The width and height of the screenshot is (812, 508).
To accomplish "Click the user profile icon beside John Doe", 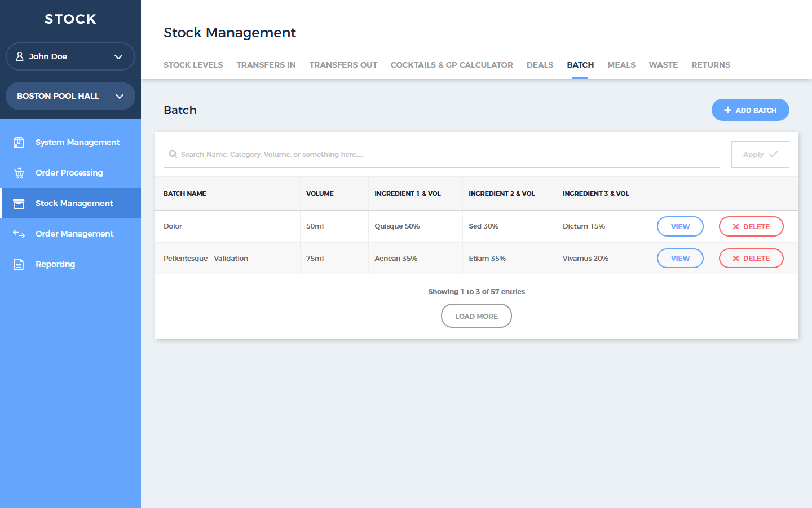I will point(20,56).
